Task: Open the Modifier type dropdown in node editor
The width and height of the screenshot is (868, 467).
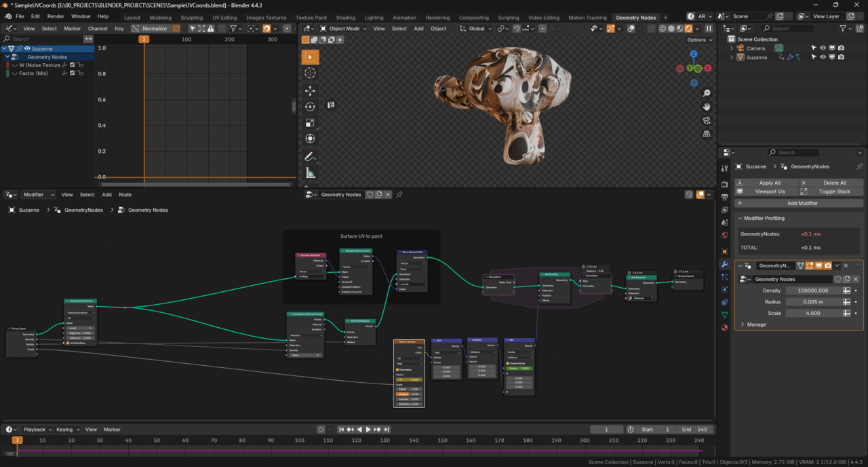Action: 38,195
